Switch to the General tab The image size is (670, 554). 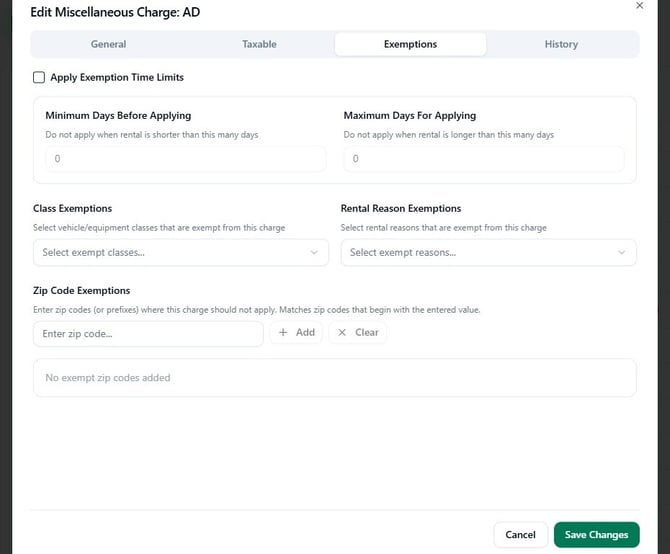[108, 44]
